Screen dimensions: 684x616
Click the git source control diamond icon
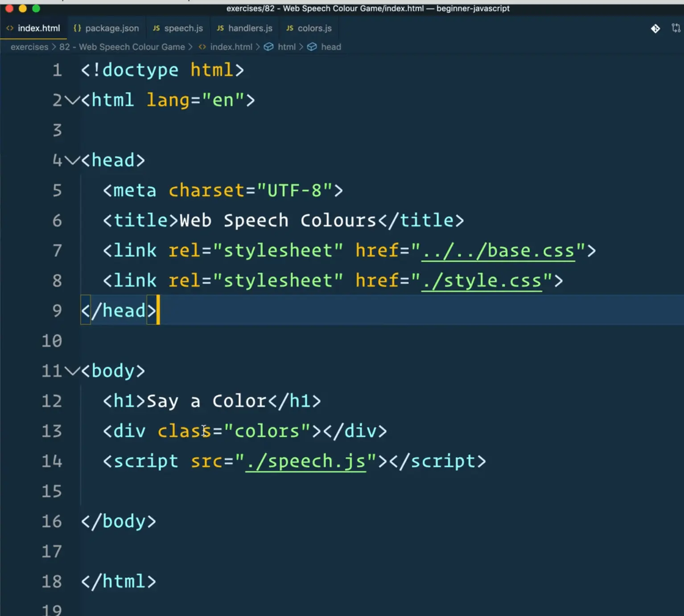pos(655,29)
